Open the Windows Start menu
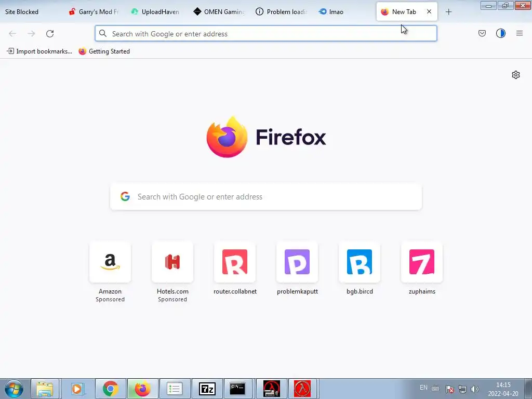Viewport: 532px width, 399px height. 14,389
